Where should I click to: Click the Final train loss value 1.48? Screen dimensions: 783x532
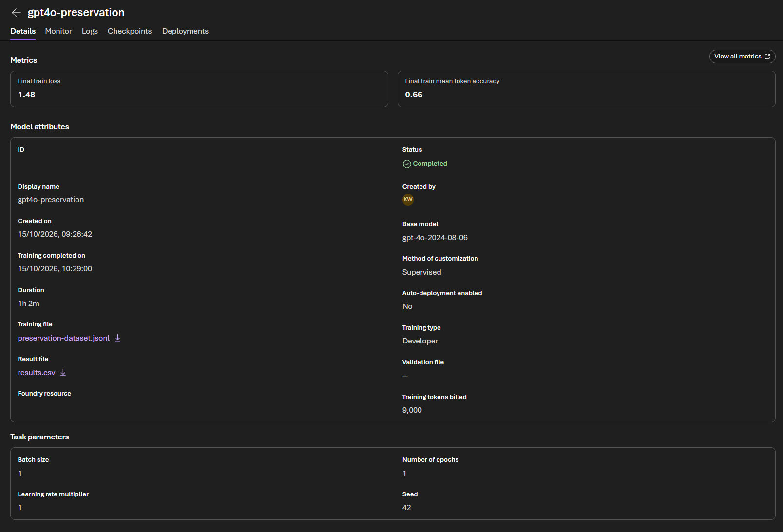pos(27,95)
